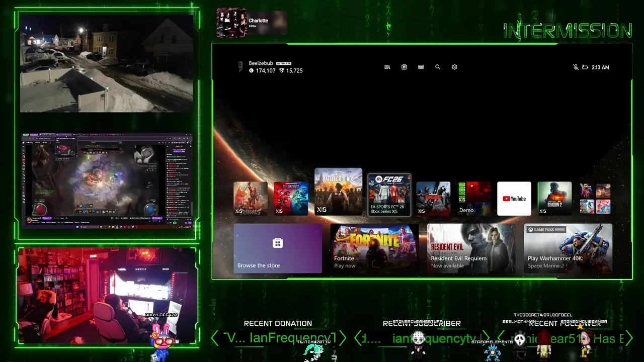Viewport: 644px width, 362px height.
Task: Open the YouTube app tile
Action: click(x=514, y=199)
